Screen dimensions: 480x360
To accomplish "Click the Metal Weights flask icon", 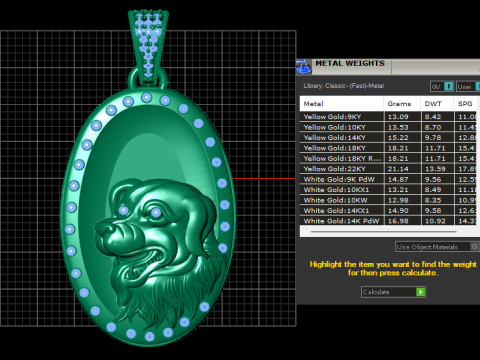I will pyautogui.click(x=303, y=67).
